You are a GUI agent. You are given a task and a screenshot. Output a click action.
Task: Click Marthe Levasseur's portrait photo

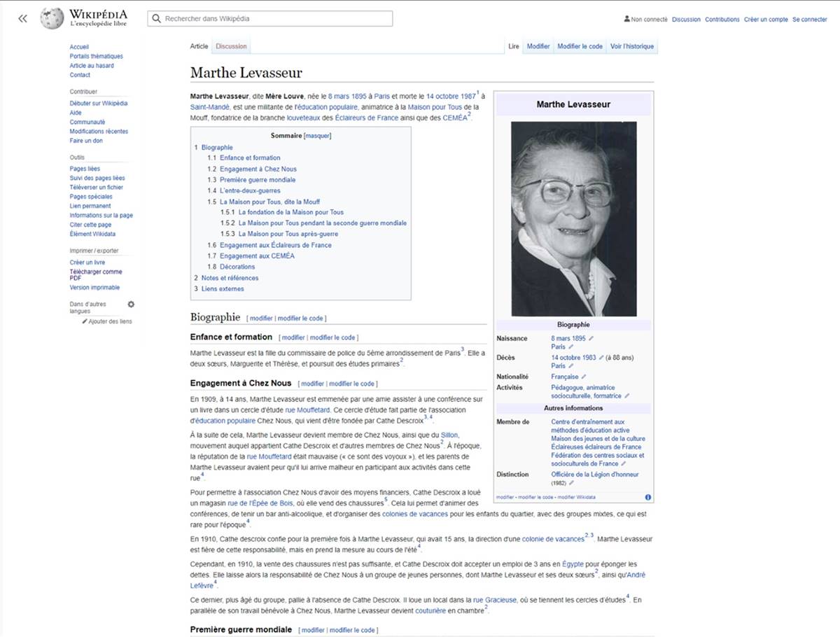tap(574, 217)
